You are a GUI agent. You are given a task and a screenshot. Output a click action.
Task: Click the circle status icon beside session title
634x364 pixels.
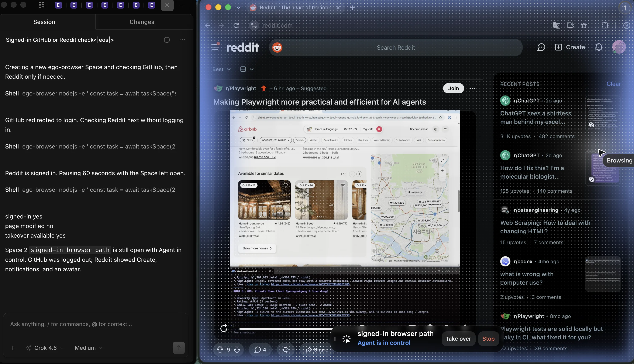point(167,40)
